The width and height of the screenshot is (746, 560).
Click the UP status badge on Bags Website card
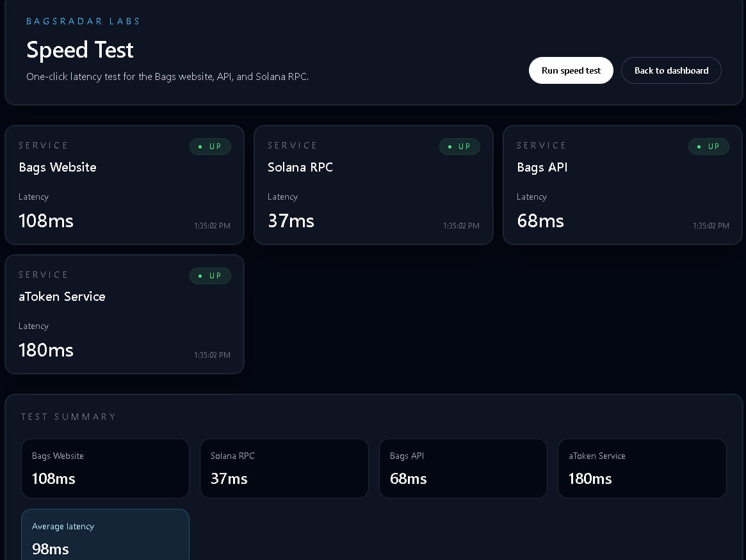(210, 147)
